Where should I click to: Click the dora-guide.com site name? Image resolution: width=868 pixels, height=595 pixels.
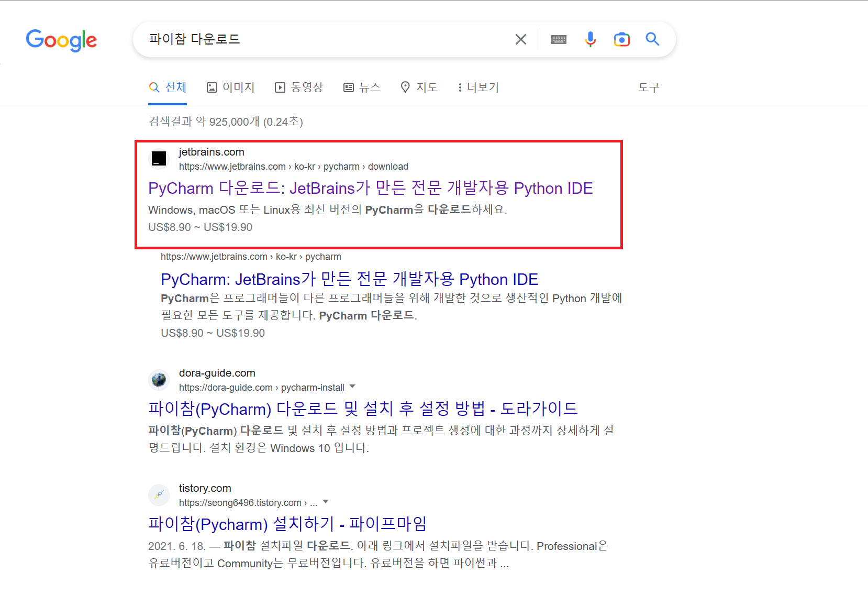pos(217,373)
